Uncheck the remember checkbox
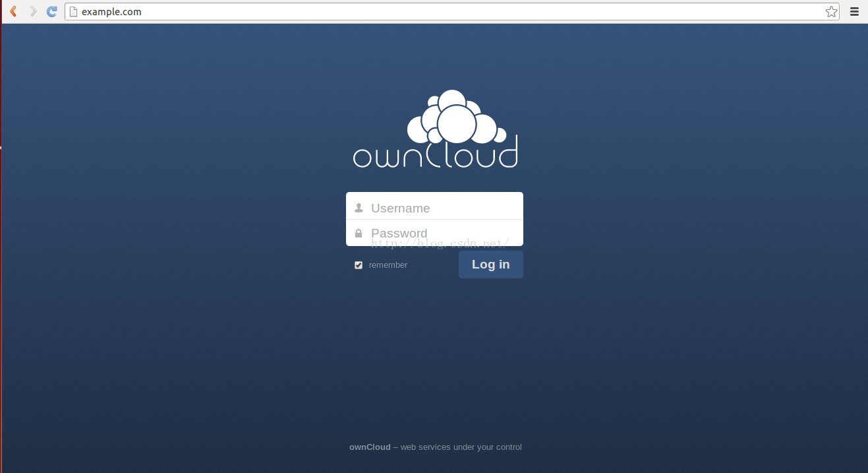The width and height of the screenshot is (868, 473). (x=359, y=265)
